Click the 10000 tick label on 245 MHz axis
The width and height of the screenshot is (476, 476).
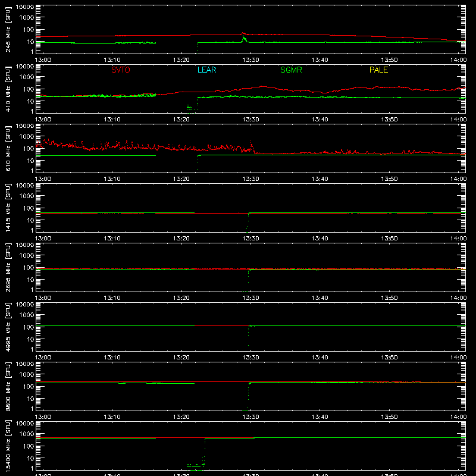(25, 7)
